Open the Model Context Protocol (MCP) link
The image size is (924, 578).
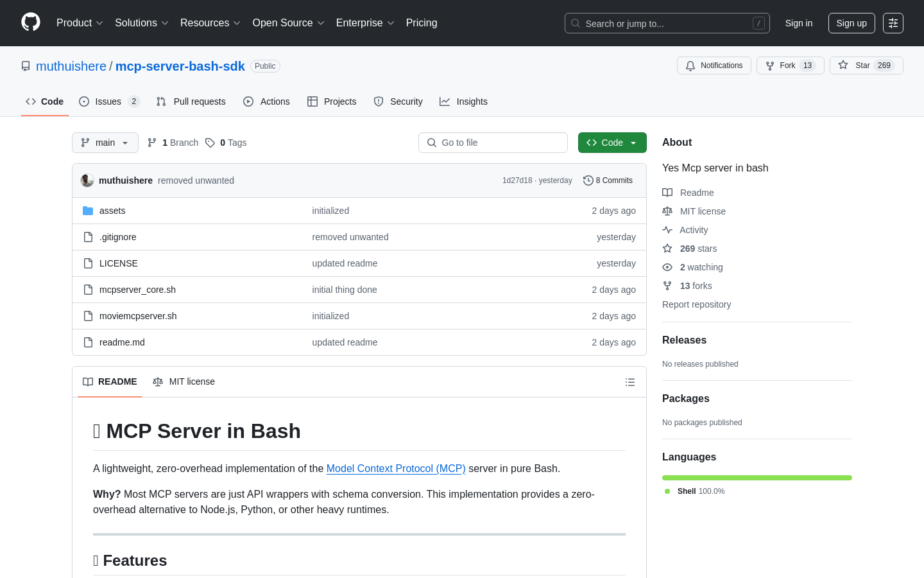tap(396, 469)
